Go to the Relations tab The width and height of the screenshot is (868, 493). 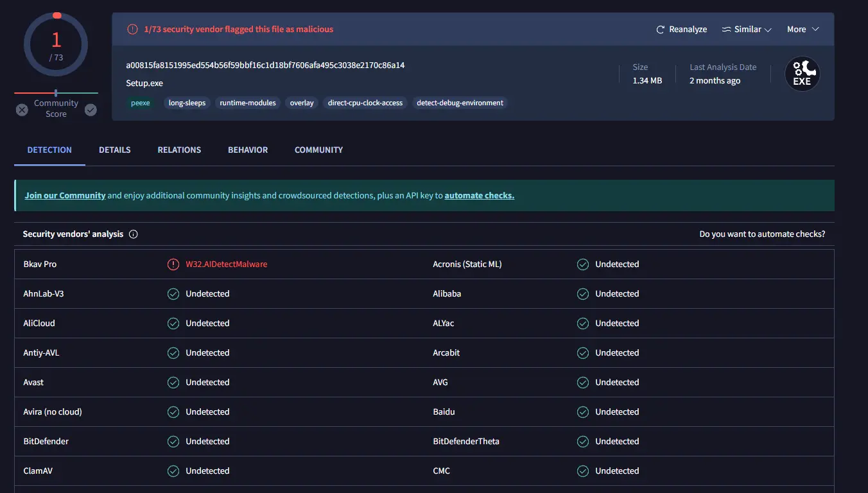pos(179,150)
